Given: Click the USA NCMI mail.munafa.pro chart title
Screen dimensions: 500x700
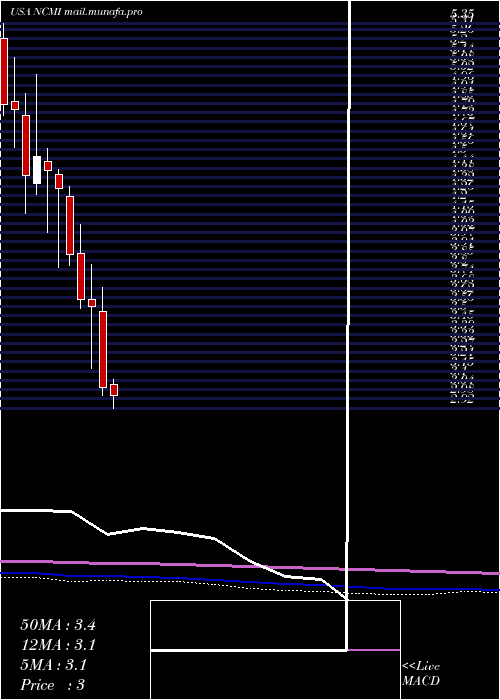Looking at the screenshot, I should click(x=77, y=12).
